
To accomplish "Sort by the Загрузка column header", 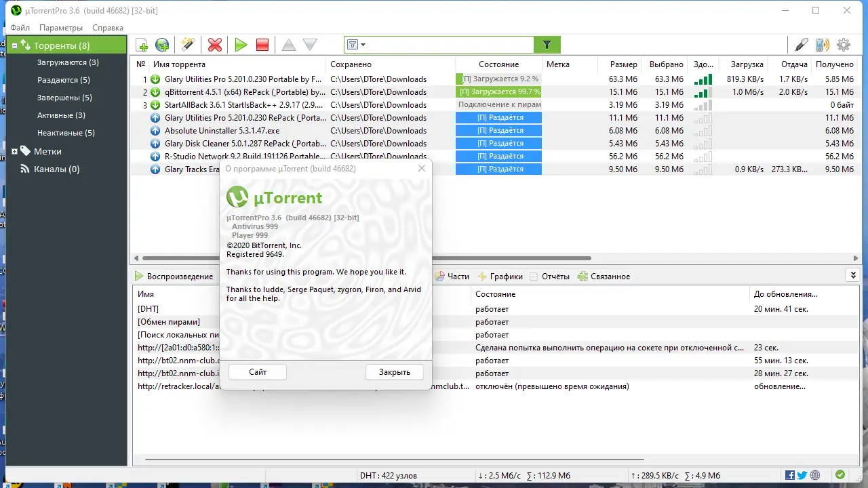I will (747, 64).
